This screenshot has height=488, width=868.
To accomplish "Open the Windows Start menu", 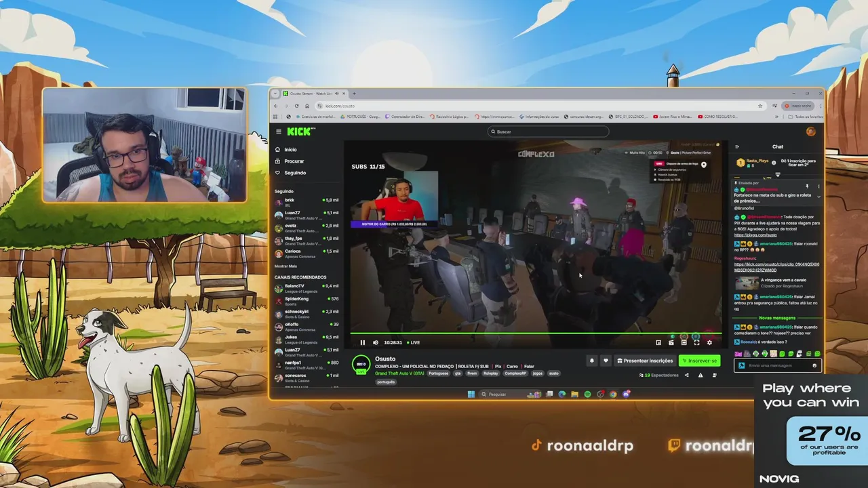I will [x=471, y=394].
